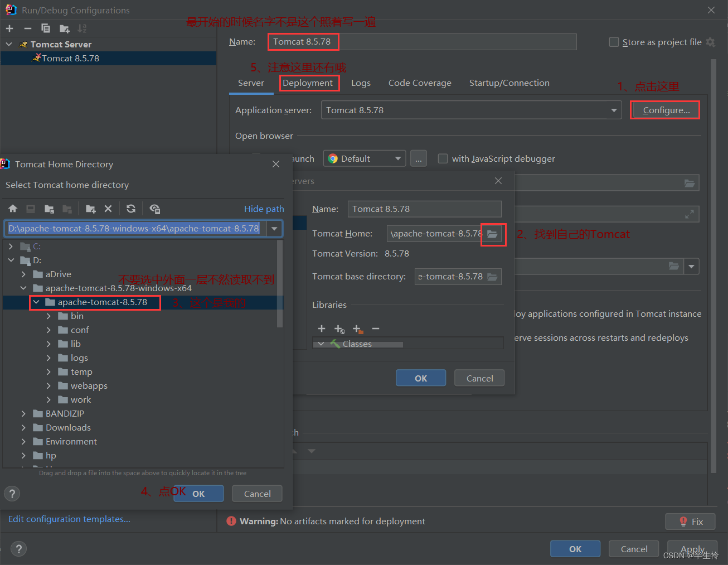Confirm Tomcat Home Directory with OK

pos(198,494)
